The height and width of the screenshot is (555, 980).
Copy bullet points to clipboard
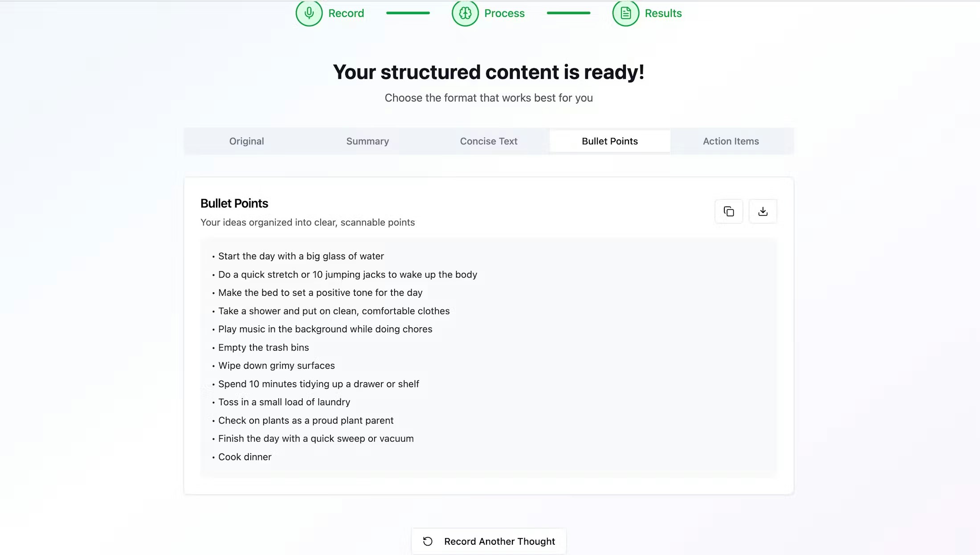coord(729,211)
